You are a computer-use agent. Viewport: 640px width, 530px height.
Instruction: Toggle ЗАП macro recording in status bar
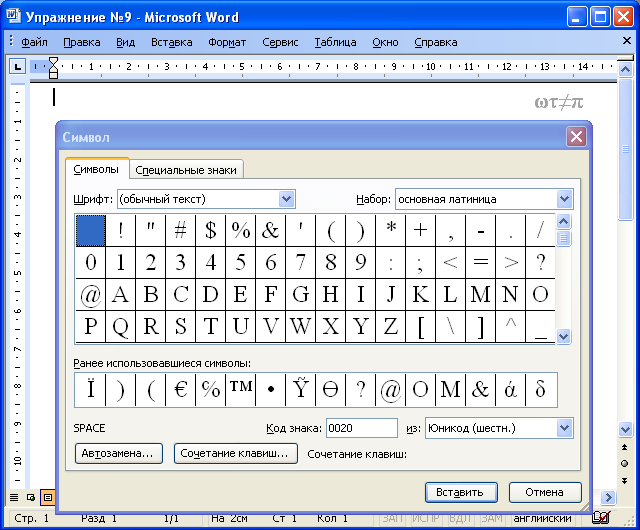pyautogui.click(x=392, y=519)
